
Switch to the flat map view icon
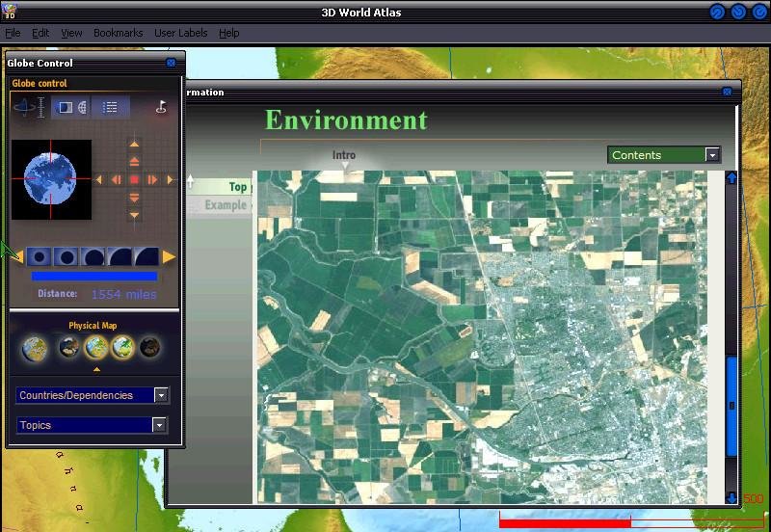tap(65, 107)
